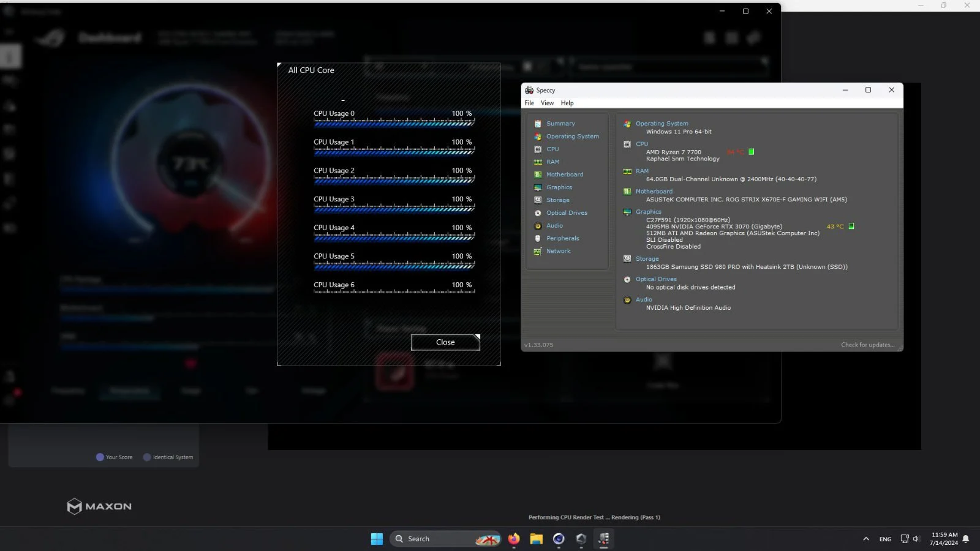The width and height of the screenshot is (980, 551).
Task: Click 'AMD Ryzen 7 7700' text in Speccy
Action: point(673,152)
